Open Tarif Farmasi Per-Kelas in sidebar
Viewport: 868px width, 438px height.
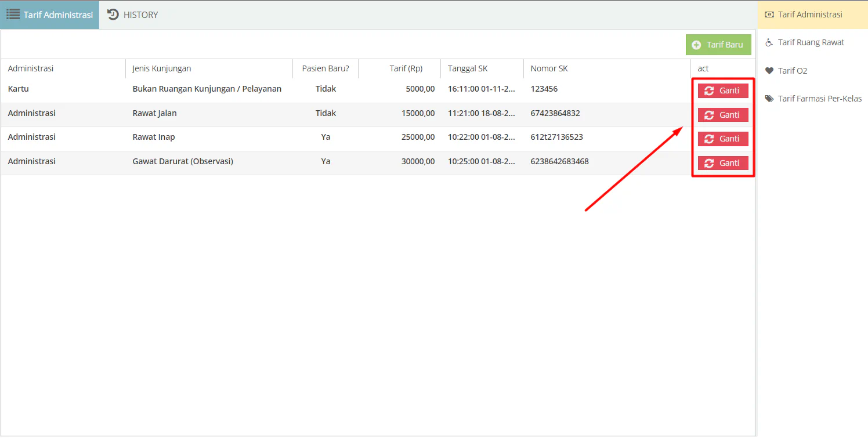click(813, 99)
